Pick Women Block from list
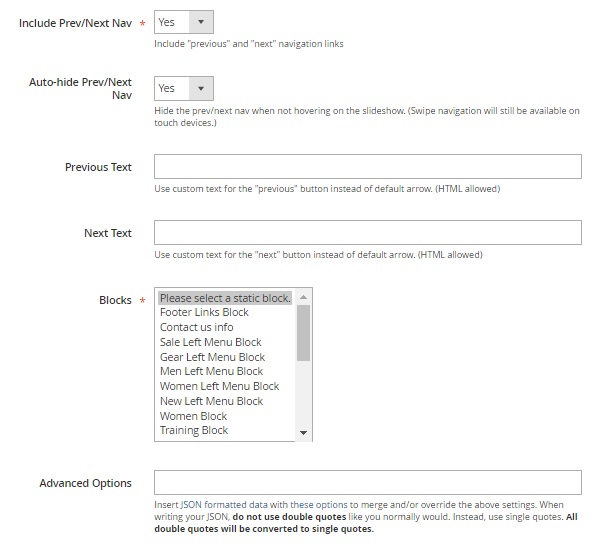 click(193, 416)
